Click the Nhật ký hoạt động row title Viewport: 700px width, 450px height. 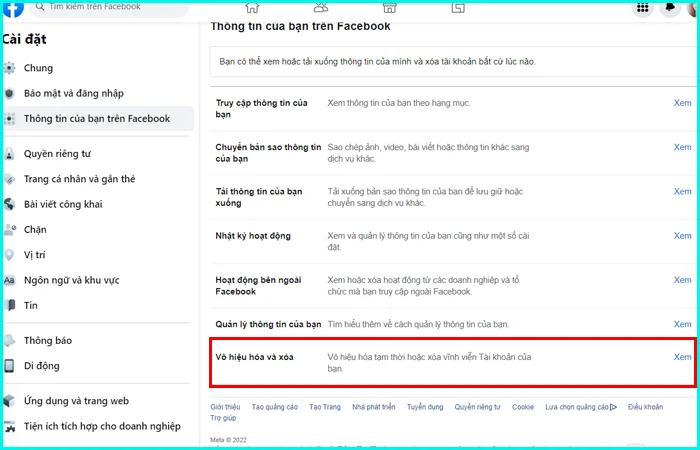click(253, 235)
